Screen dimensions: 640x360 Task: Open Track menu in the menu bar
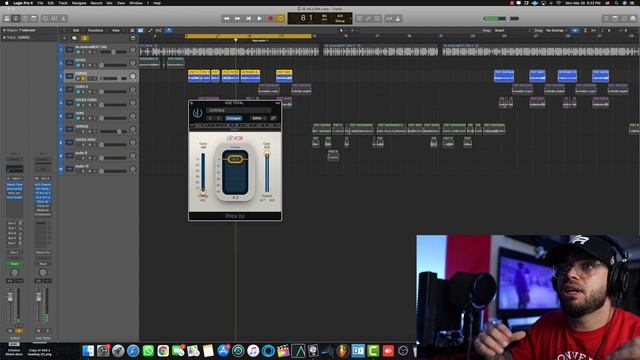63,3
